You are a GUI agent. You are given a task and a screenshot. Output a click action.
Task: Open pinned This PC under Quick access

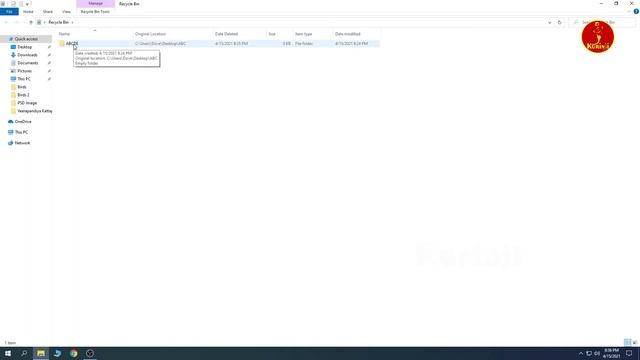click(x=24, y=79)
